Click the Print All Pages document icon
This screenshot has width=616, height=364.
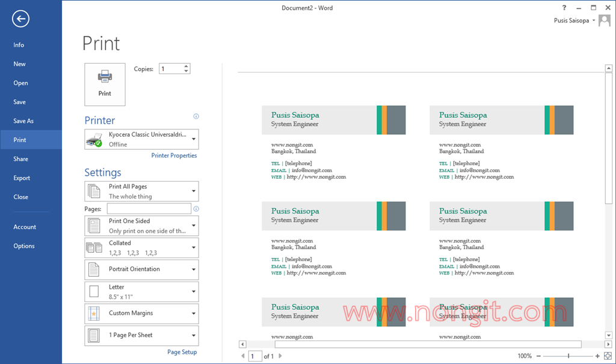point(94,191)
